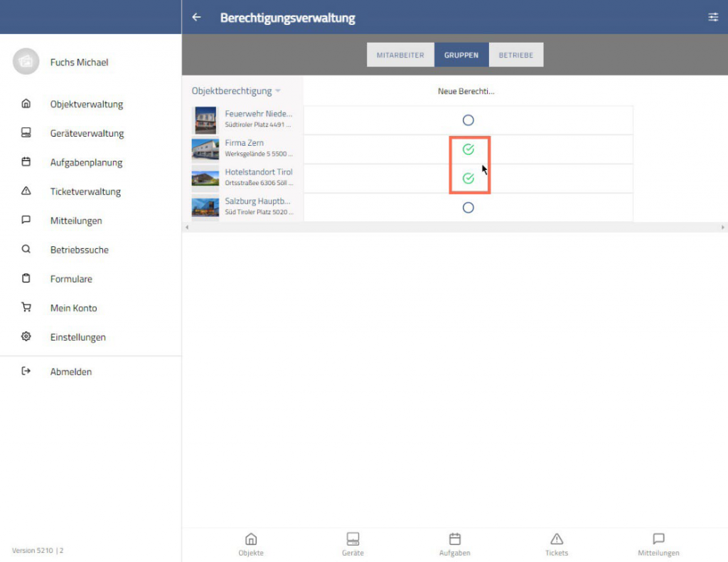Uncheck permission for Firma Zern
Image resolution: width=728 pixels, height=562 pixels.
468,149
